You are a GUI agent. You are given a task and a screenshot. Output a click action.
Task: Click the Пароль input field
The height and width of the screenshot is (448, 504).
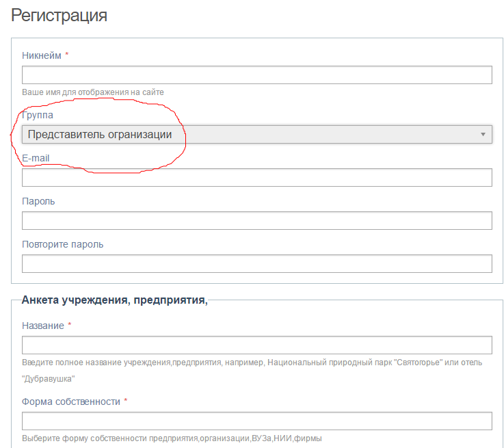pos(257,220)
